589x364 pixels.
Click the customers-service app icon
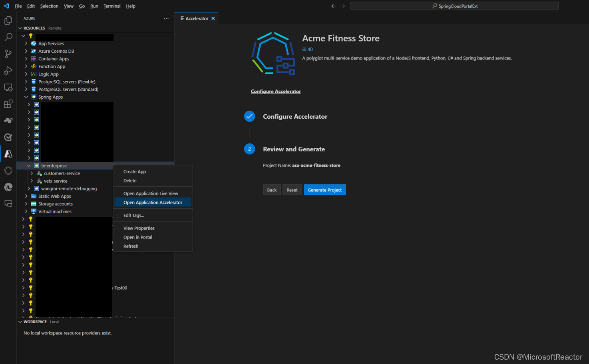click(39, 173)
